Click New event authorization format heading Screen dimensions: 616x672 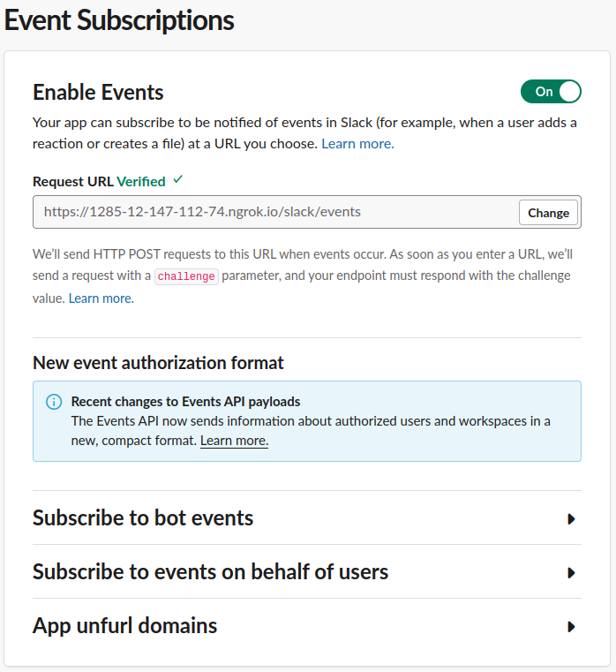158,363
